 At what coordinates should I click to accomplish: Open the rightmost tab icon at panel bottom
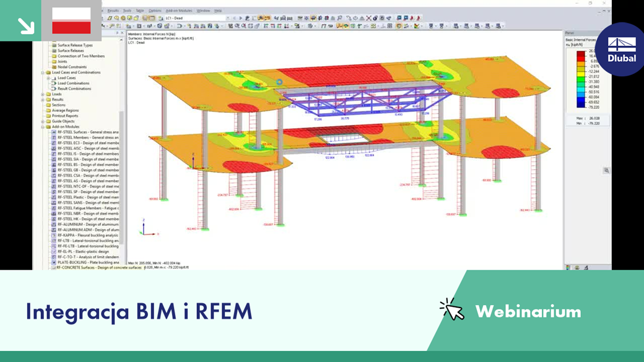pyautogui.click(x=586, y=267)
